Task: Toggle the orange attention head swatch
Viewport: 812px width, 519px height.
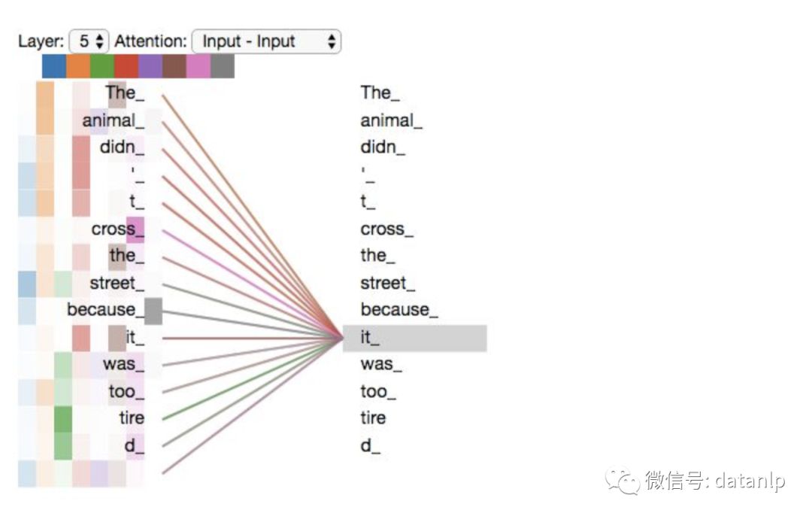Action: click(78, 66)
